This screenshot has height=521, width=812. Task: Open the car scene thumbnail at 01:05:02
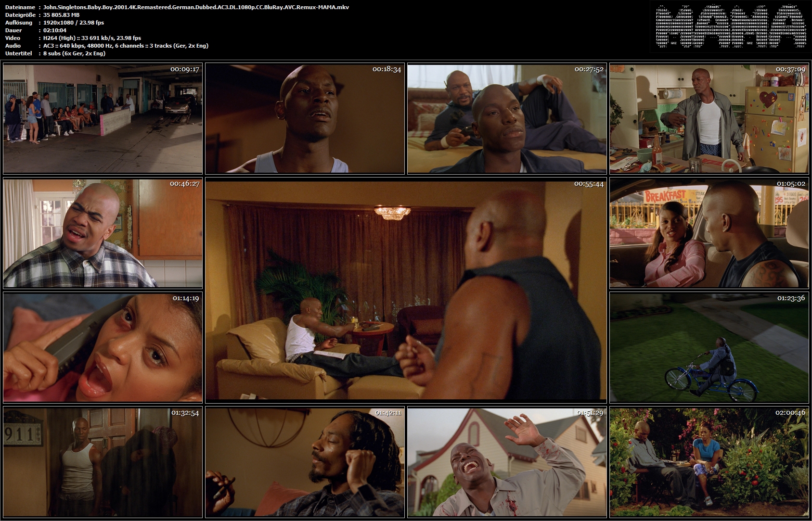709,233
